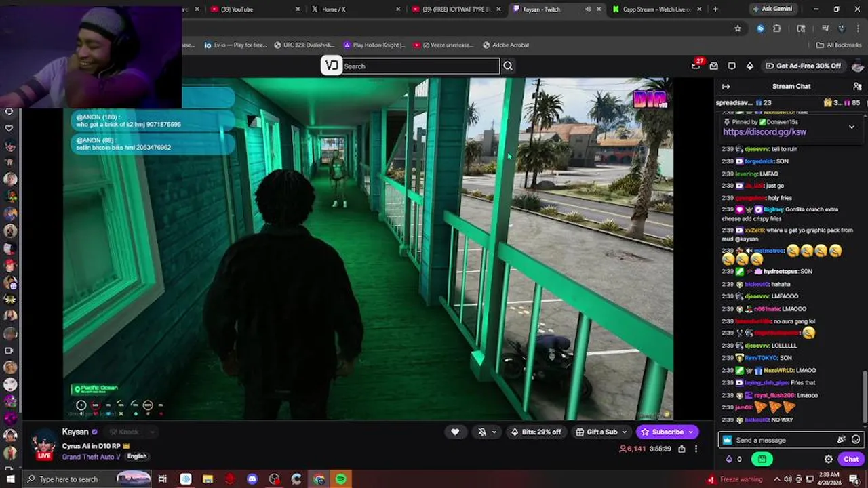Screen dimensions: 868x488
Task: Click the Bits balance diamond showing 0
Action: [734, 459]
